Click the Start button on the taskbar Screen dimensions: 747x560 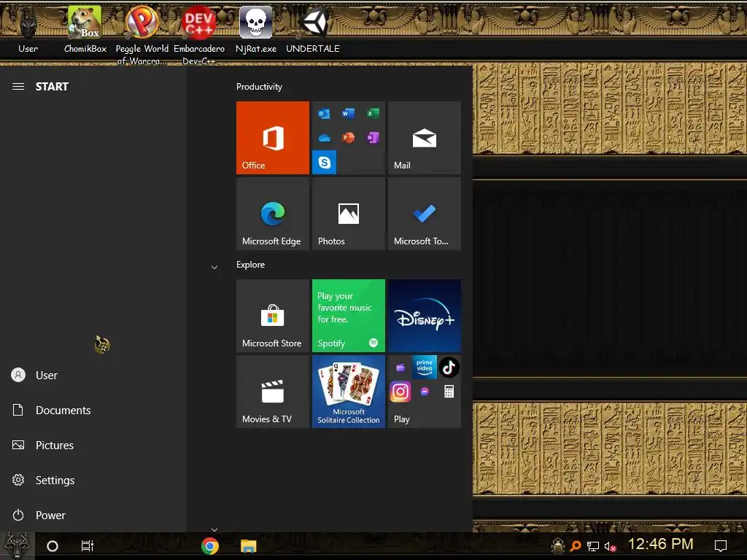click(18, 545)
